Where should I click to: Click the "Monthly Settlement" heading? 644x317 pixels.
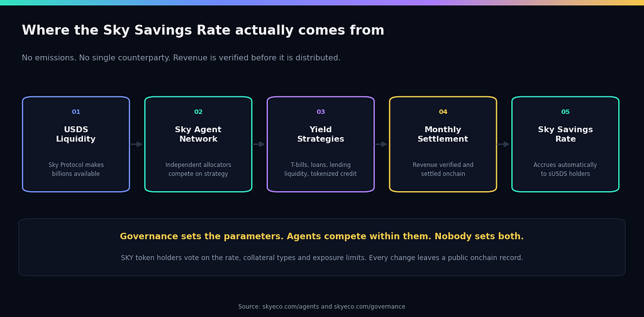(443, 134)
